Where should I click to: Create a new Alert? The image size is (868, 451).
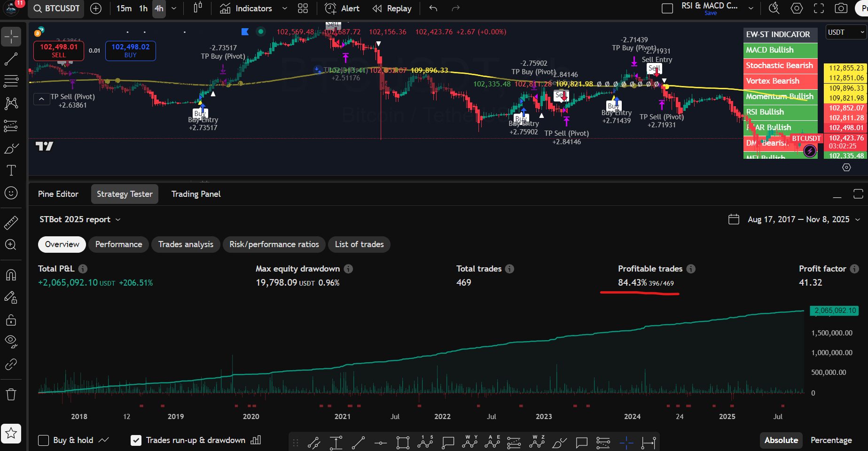[x=342, y=8]
